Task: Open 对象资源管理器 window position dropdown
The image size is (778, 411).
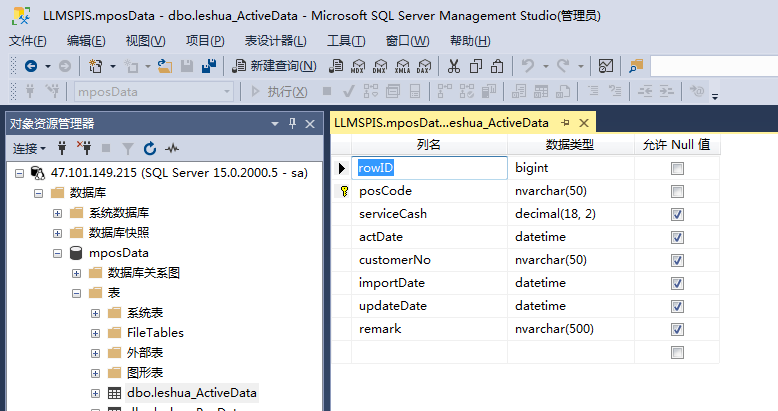Action: click(x=274, y=124)
